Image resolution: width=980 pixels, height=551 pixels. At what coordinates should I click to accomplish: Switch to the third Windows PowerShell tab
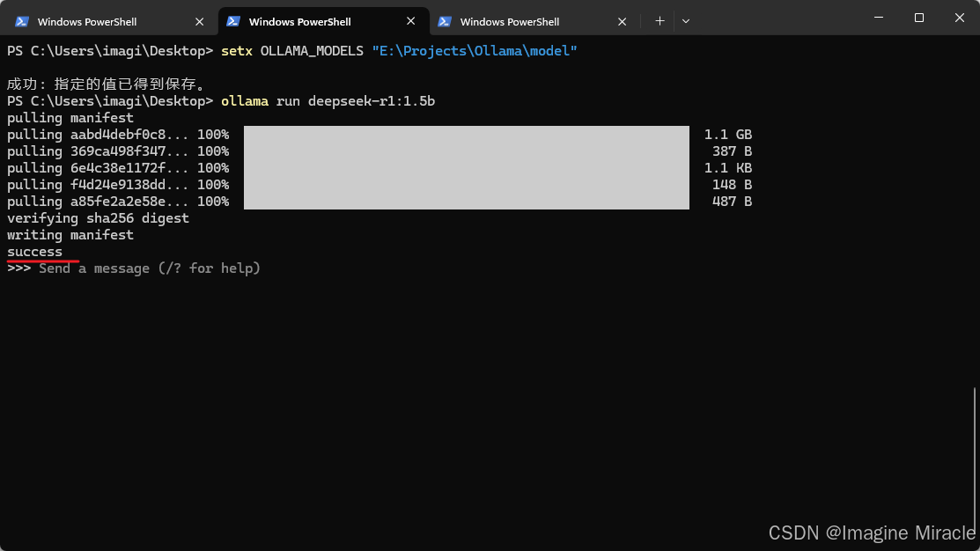[534, 21]
